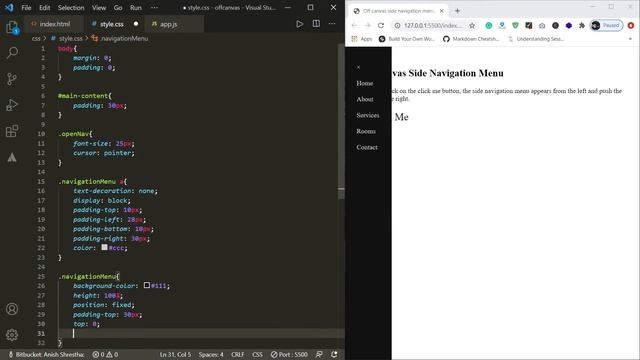
Task: Switch to the index.html tab
Action: pos(54,24)
